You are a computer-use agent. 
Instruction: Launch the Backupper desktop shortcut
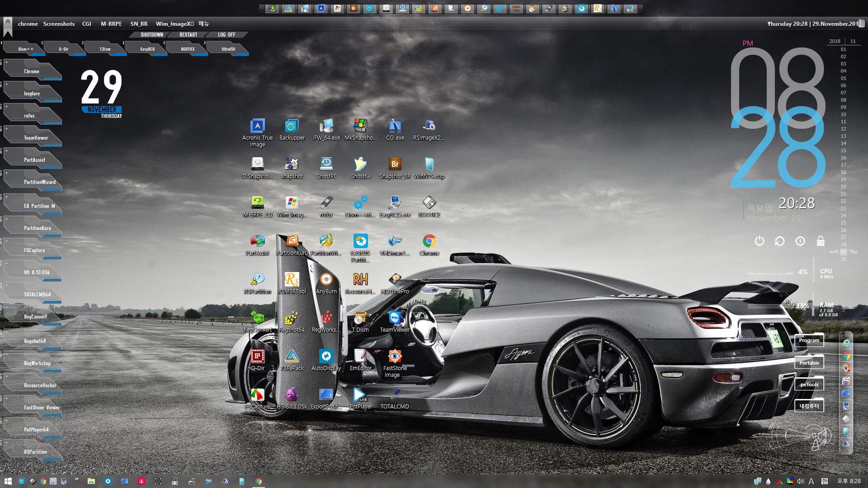point(292,130)
